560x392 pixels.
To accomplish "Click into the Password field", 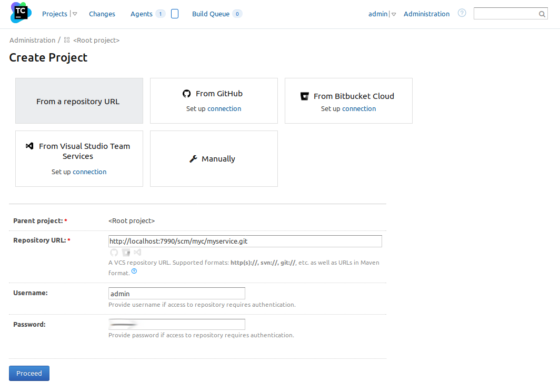I will point(177,324).
